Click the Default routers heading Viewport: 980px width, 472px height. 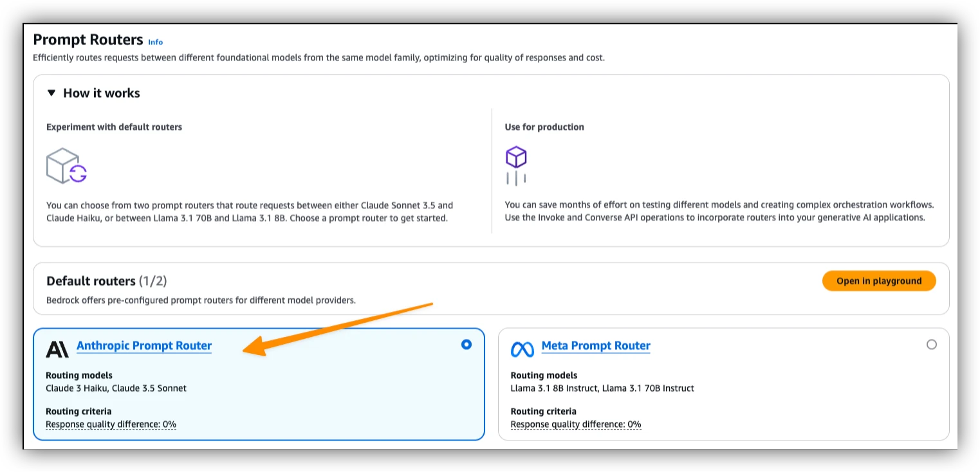[107, 281]
